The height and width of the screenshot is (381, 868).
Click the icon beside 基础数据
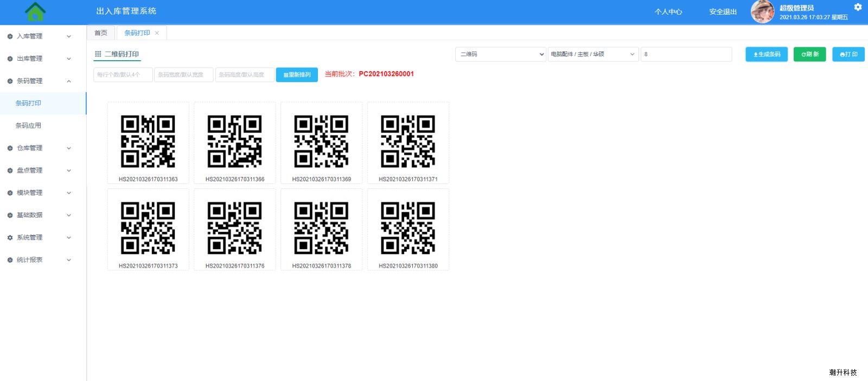point(10,215)
